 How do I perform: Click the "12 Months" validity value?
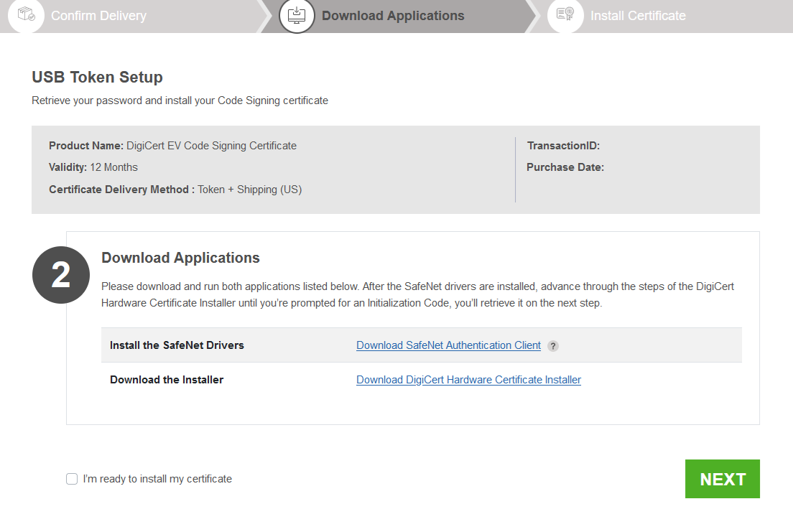pos(113,167)
